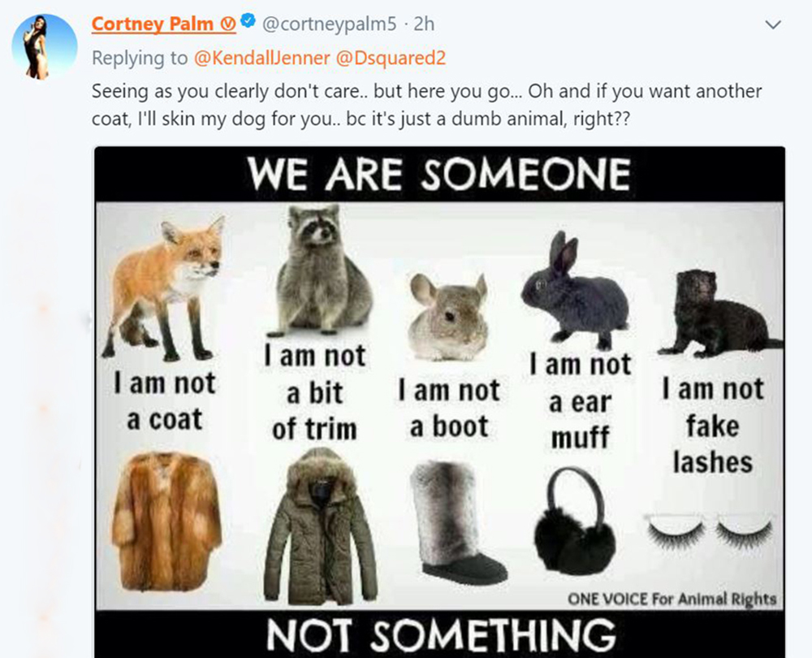Image resolution: width=812 pixels, height=658 pixels.
Task: Click the tweet text starting with 'Seeing as you'
Action: tap(427, 105)
